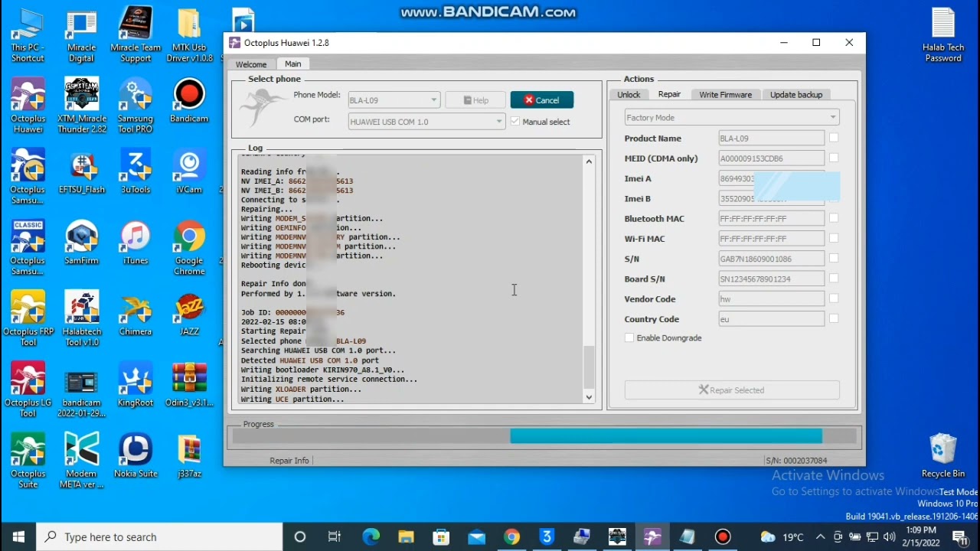Open Microsoft Edge from taskbar
The height and width of the screenshot is (551, 980).
pos(371,536)
